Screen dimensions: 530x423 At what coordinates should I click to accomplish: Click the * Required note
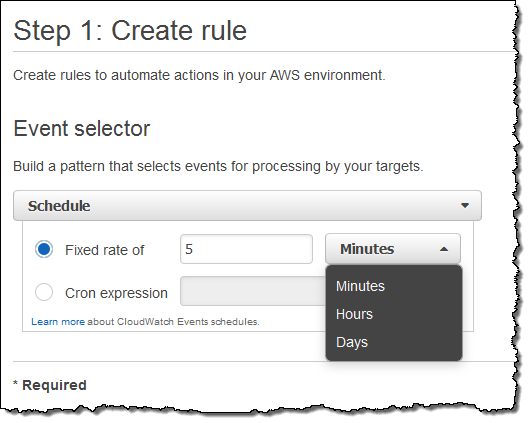[50, 385]
